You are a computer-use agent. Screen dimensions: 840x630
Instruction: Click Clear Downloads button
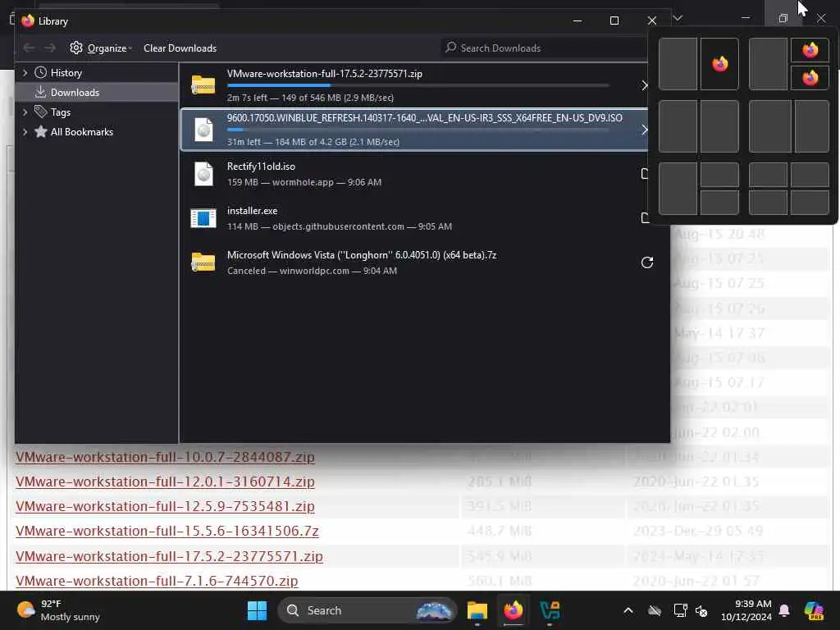(x=180, y=48)
